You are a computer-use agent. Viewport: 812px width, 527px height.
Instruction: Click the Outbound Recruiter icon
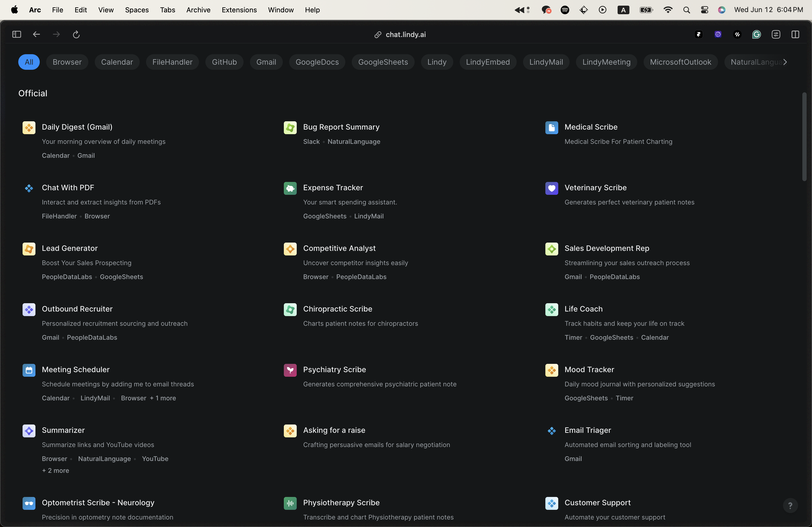(29, 310)
